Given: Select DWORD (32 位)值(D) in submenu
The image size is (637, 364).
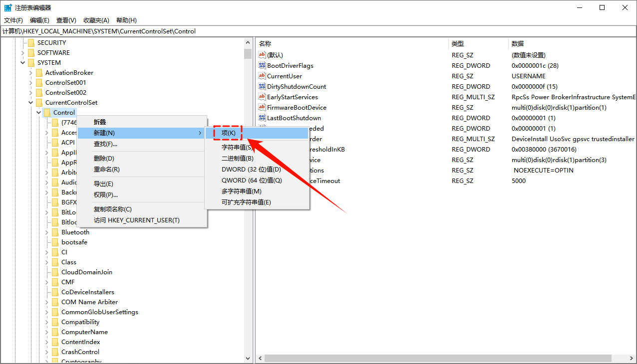Looking at the screenshot, I should coord(251,170).
